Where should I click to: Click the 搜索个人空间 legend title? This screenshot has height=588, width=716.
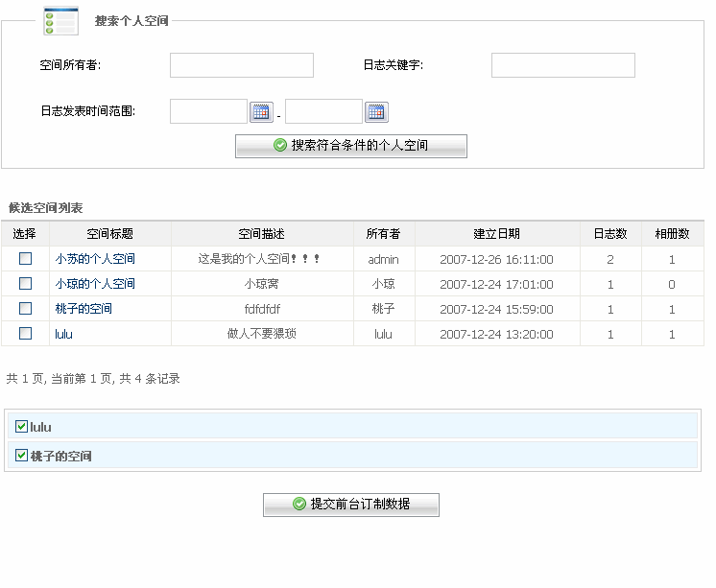click(131, 21)
